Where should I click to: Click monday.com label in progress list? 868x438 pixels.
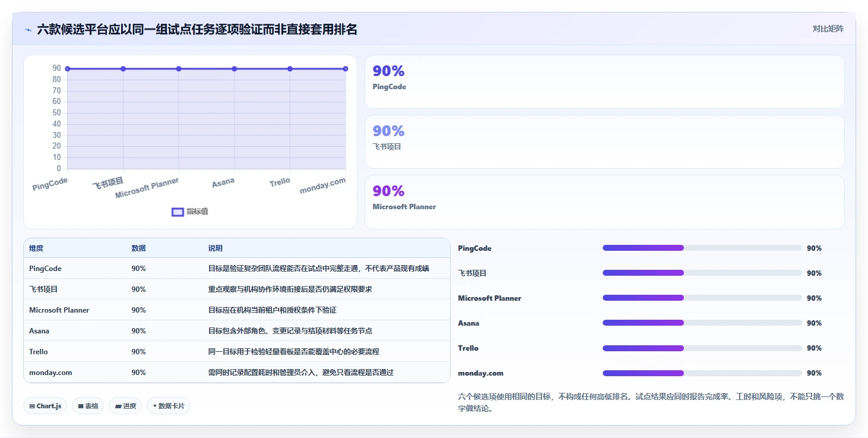point(480,373)
